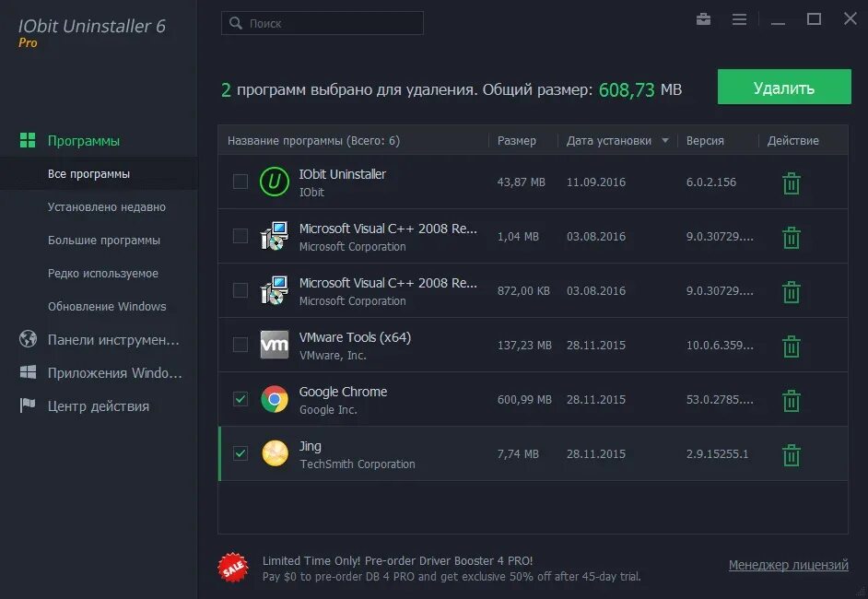The width and height of the screenshot is (868, 599).
Task: Click the Действие column header
Action: click(x=792, y=141)
